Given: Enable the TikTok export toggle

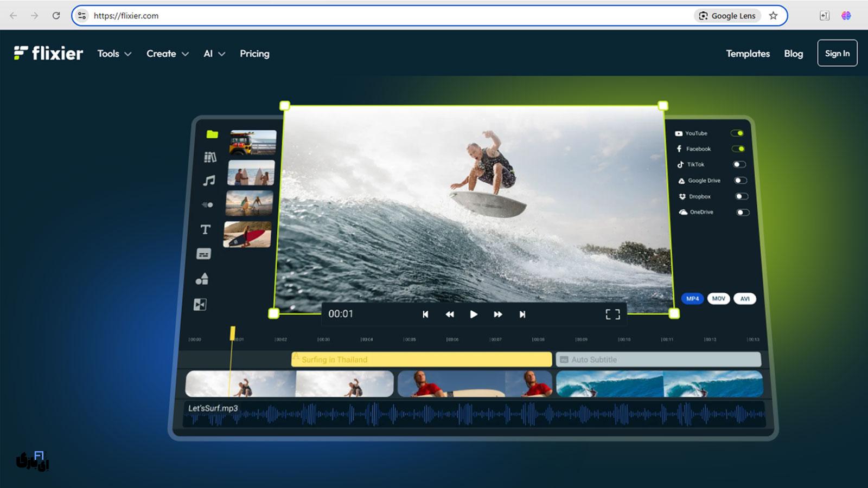Looking at the screenshot, I should [x=739, y=164].
